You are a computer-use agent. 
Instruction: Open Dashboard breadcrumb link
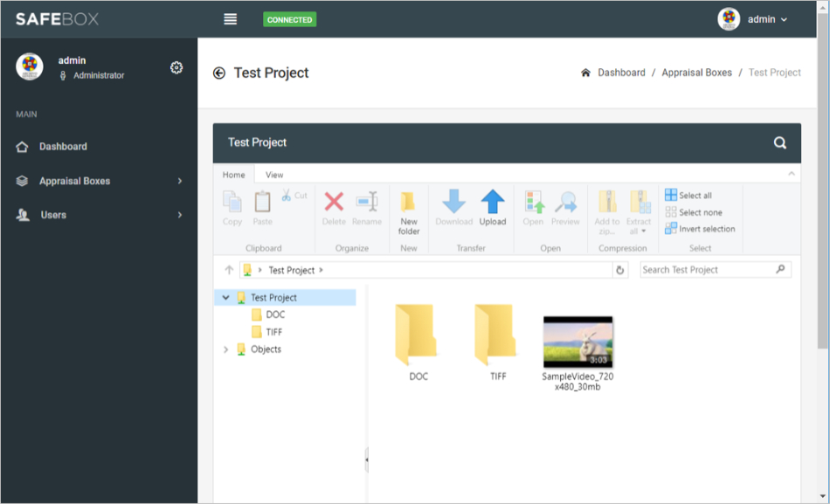pyautogui.click(x=621, y=72)
